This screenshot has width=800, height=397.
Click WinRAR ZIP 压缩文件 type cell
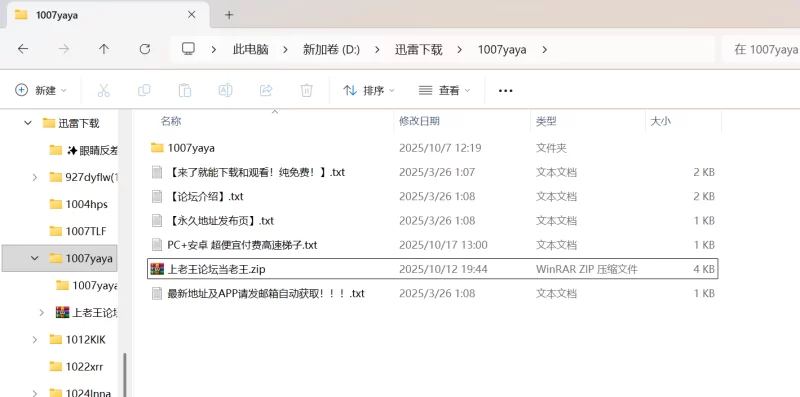pos(587,269)
